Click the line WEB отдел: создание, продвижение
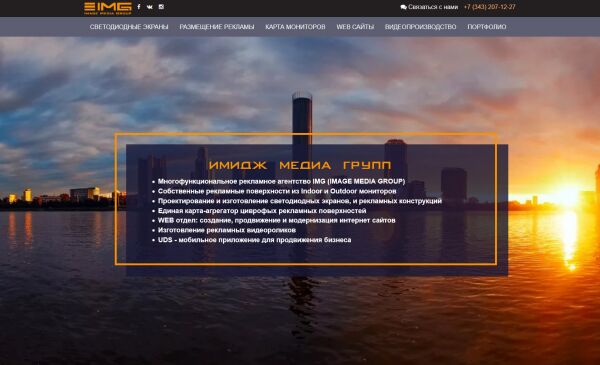Viewport: 600px width, 365px height. click(276, 220)
